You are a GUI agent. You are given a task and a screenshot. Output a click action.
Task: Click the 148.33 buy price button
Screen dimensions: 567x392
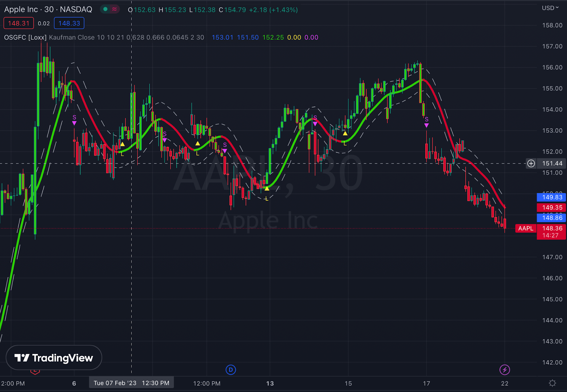pyautogui.click(x=69, y=23)
